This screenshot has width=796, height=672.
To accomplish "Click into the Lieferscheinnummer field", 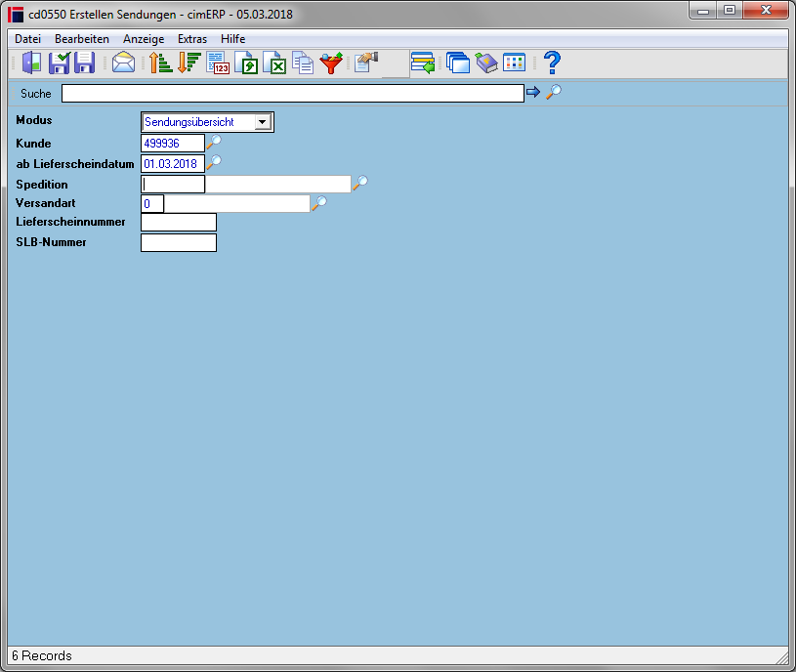I will 179,223.
